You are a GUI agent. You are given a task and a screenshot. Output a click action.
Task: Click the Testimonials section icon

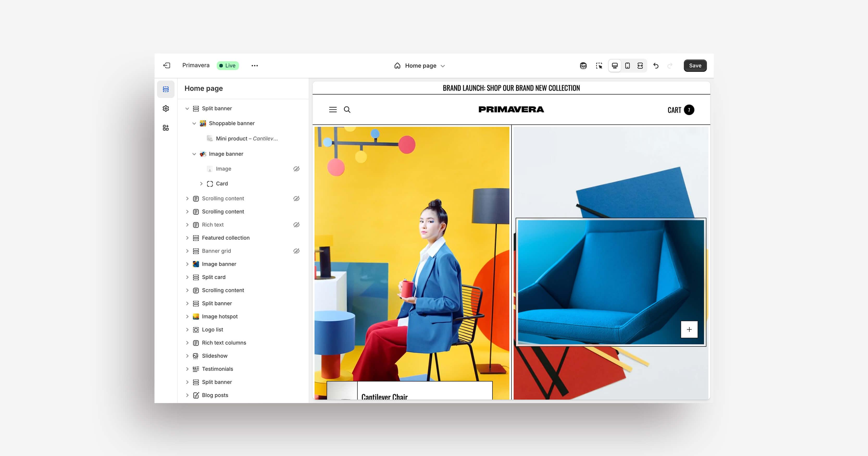pos(196,369)
